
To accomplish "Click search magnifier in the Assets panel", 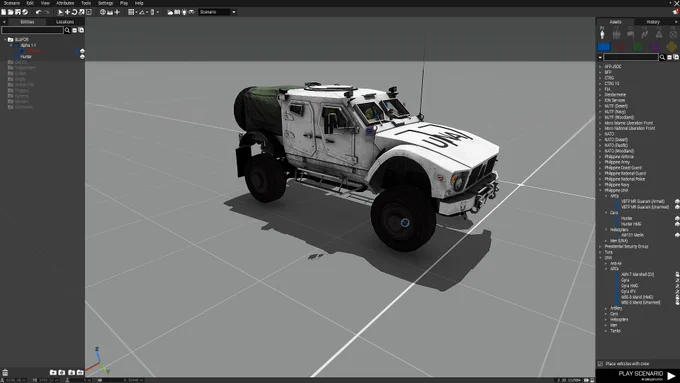I will [662, 57].
